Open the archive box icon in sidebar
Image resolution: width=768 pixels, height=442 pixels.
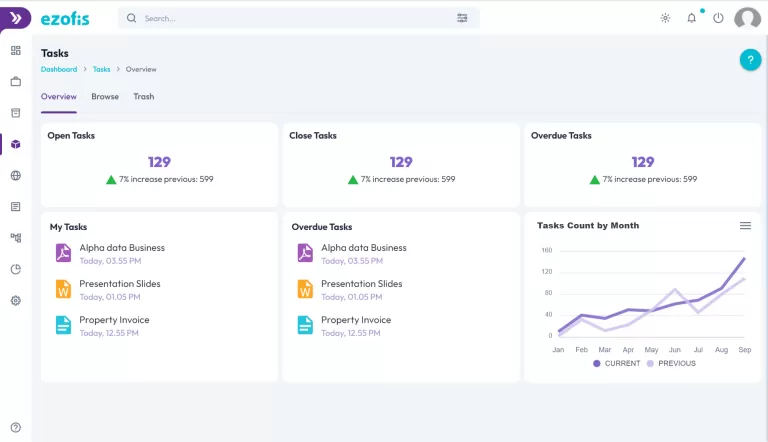point(15,113)
